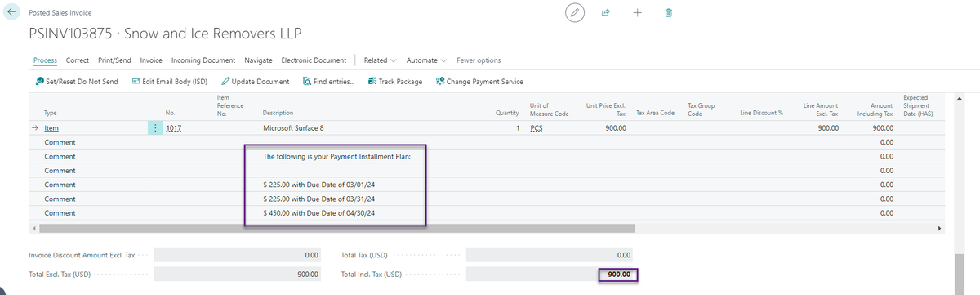Click the Quantity column header
Image resolution: width=980 pixels, height=295 pixels.
point(508,113)
